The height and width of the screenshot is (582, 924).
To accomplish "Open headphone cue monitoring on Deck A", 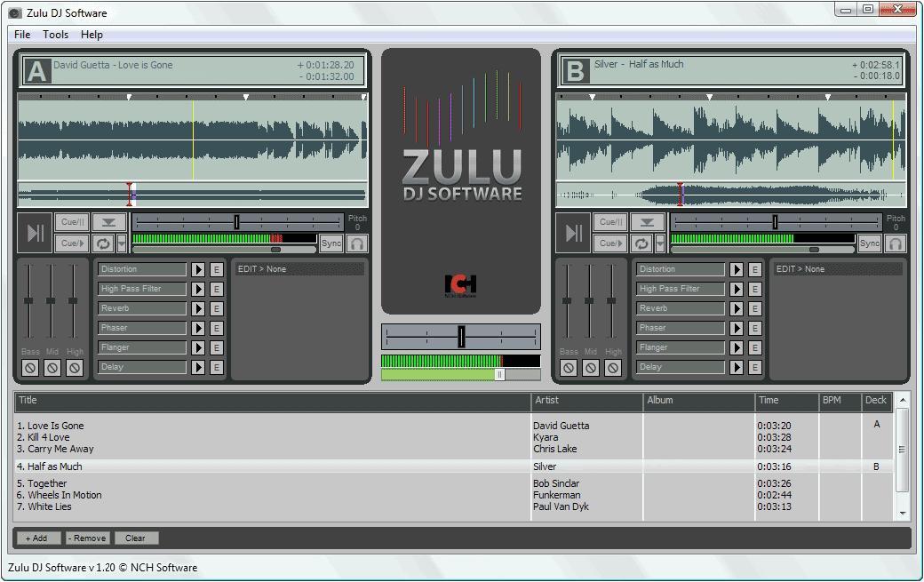I will (358, 243).
